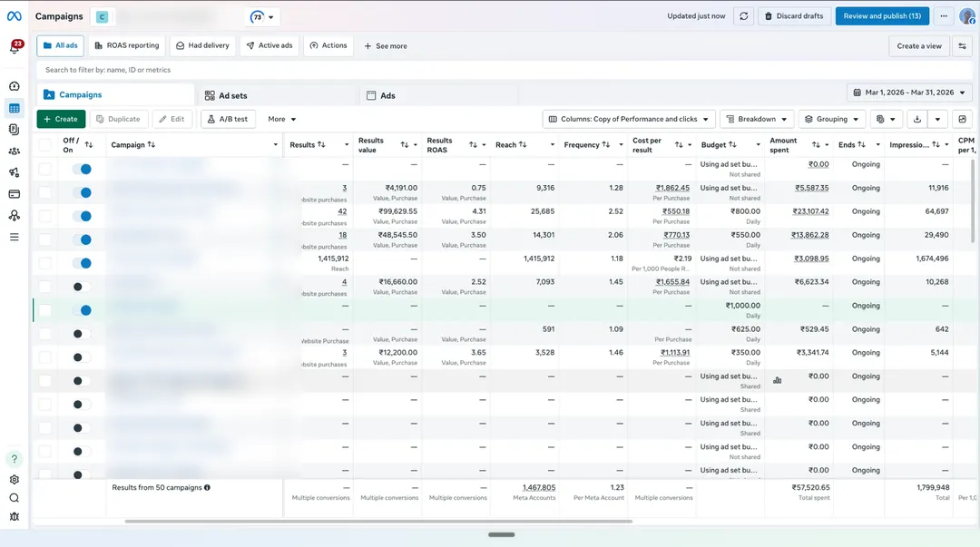
Task: Click the search filter field by name, ID or metrics
Action: [503, 70]
